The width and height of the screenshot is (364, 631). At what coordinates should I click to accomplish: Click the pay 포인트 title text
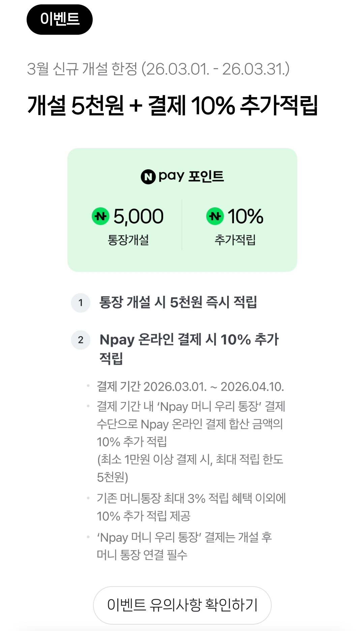(191, 176)
